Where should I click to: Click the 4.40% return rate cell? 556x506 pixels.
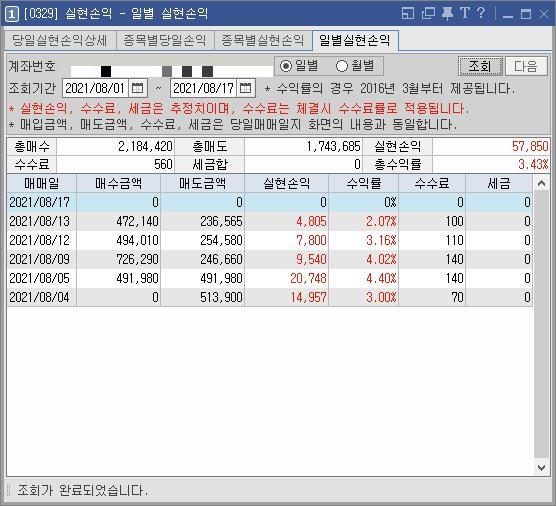click(364, 278)
